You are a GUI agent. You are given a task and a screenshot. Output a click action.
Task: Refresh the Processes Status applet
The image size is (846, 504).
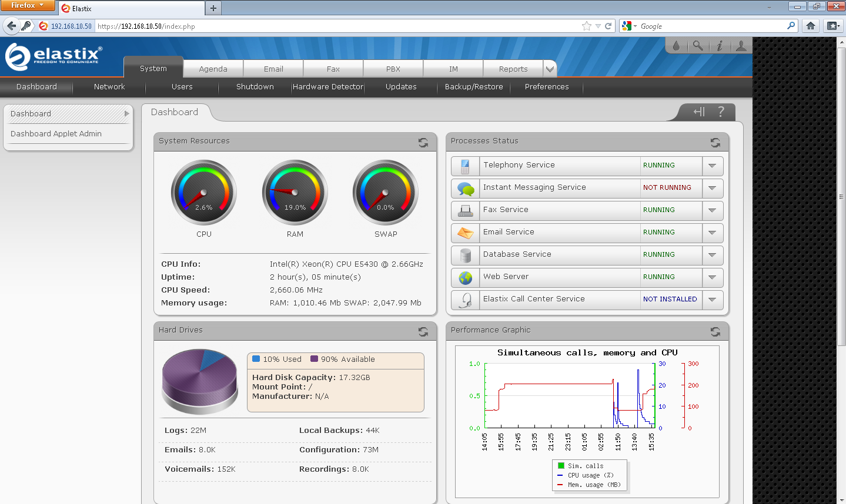click(x=715, y=142)
